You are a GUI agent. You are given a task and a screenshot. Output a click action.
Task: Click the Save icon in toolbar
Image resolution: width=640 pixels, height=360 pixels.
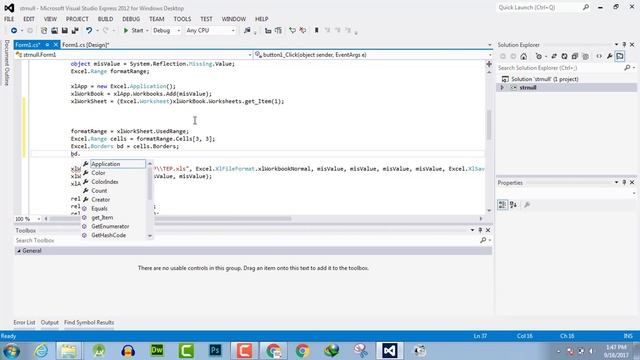coord(64,31)
